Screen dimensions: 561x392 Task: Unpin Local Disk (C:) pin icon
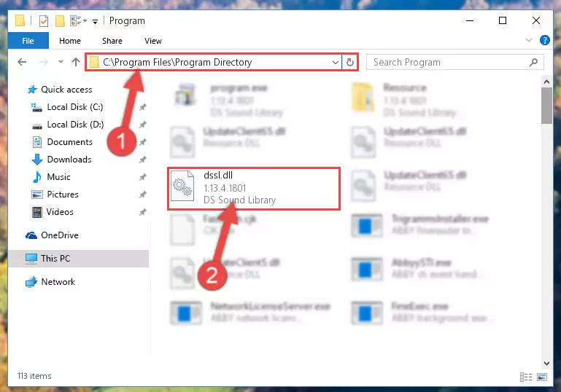[143, 107]
